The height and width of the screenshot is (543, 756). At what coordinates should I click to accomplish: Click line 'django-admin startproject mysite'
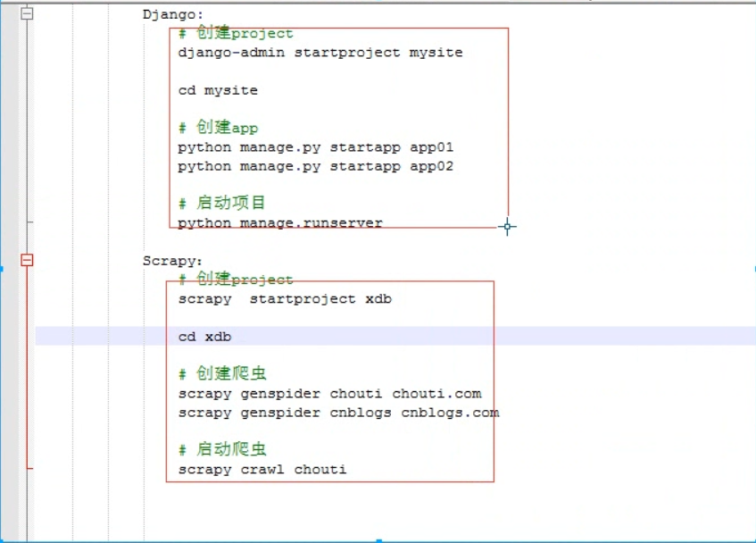(x=320, y=53)
